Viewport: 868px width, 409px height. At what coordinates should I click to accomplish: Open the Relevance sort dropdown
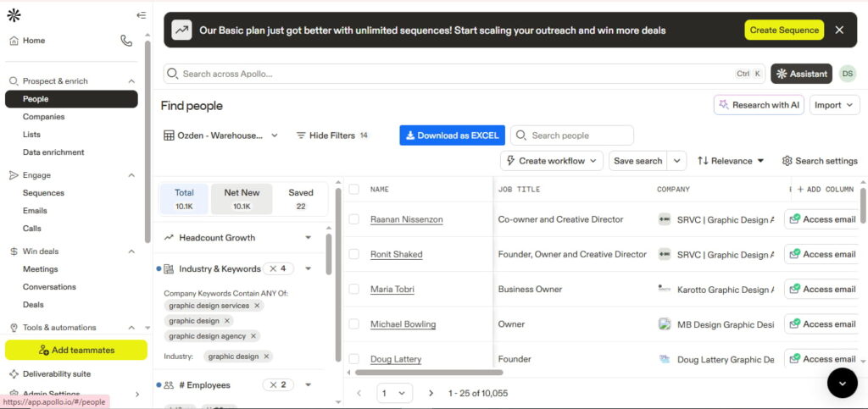(731, 161)
